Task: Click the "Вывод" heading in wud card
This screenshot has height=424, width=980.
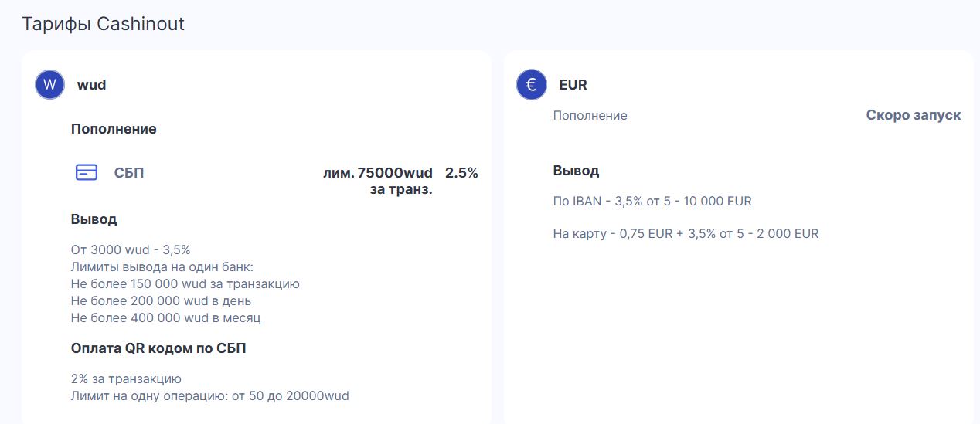Action: coord(94,219)
